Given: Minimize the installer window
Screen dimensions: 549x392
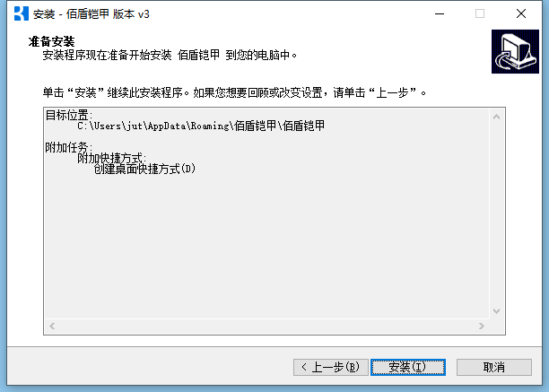Looking at the screenshot, I should (x=440, y=14).
